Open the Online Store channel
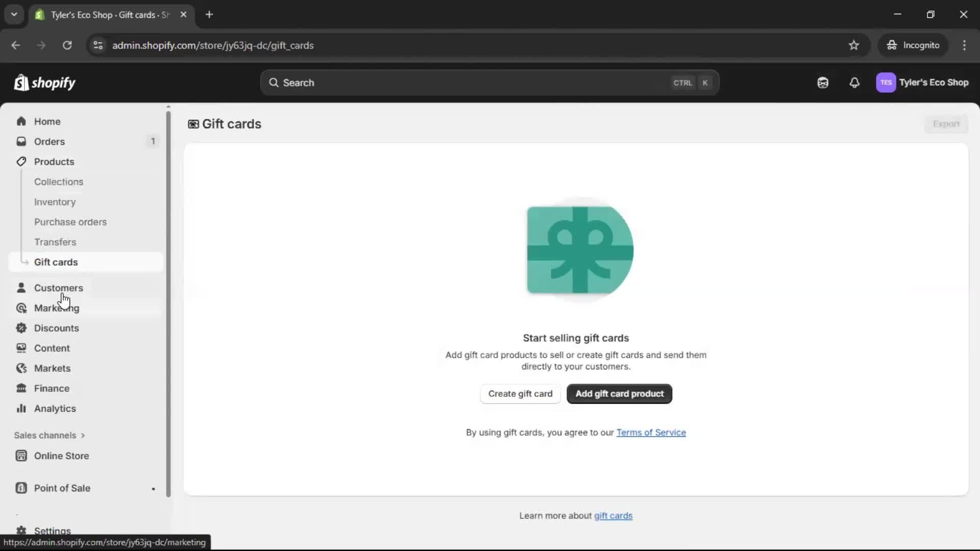 [60, 456]
